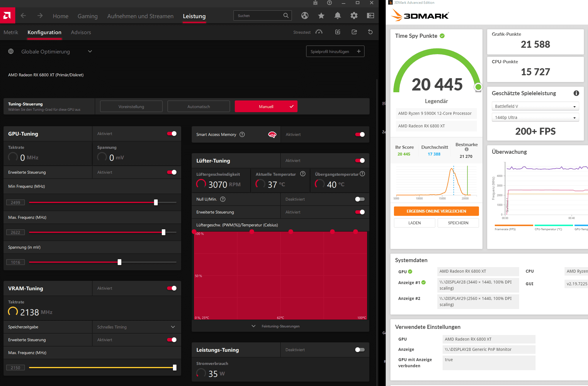Open notifications bell icon

[x=338, y=16]
